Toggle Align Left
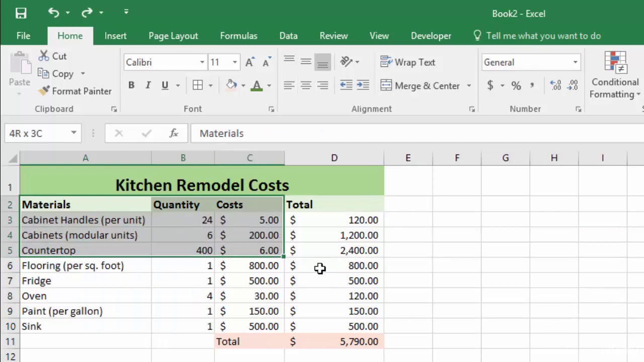Image resolution: width=644 pixels, height=362 pixels. point(289,85)
